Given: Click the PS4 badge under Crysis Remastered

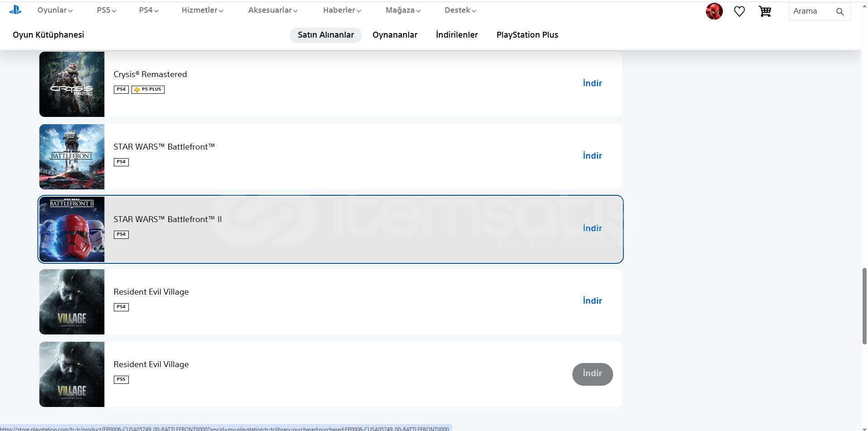Looking at the screenshot, I should point(121,90).
